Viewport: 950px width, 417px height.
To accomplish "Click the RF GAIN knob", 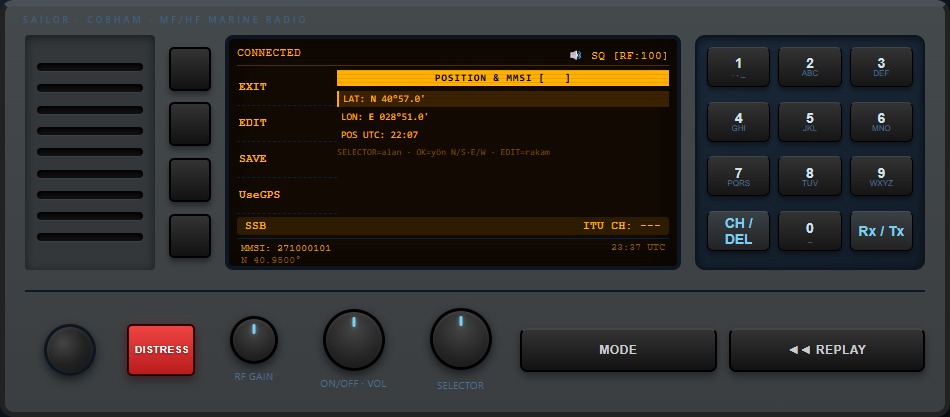I will point(254,340).
